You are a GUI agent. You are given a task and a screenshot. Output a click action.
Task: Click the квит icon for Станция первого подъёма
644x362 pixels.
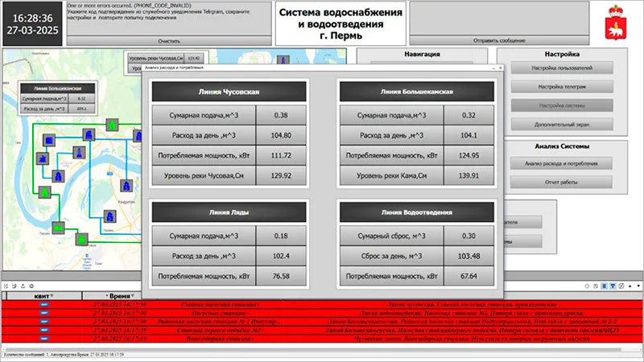tap(44, 331)
